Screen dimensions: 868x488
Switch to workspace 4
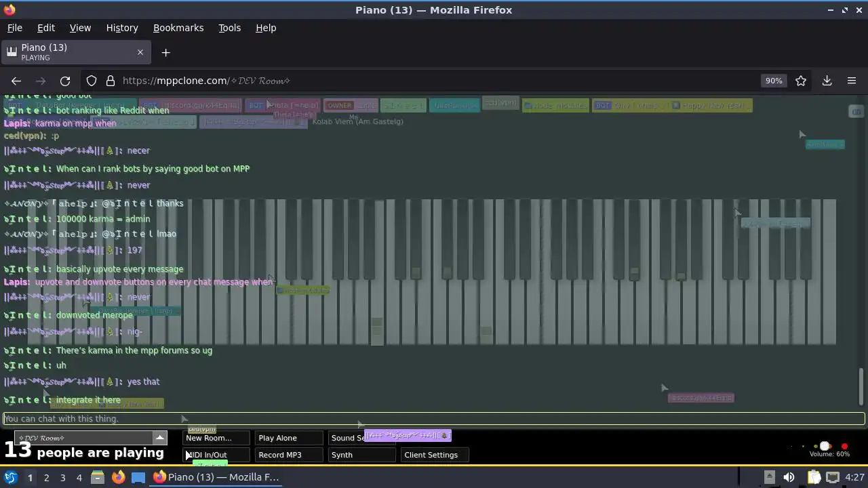click(x=79, y=477)
